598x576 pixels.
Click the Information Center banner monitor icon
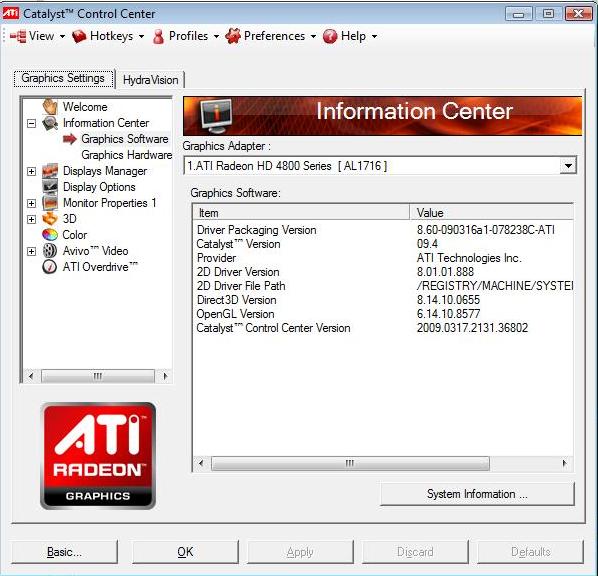216,115
